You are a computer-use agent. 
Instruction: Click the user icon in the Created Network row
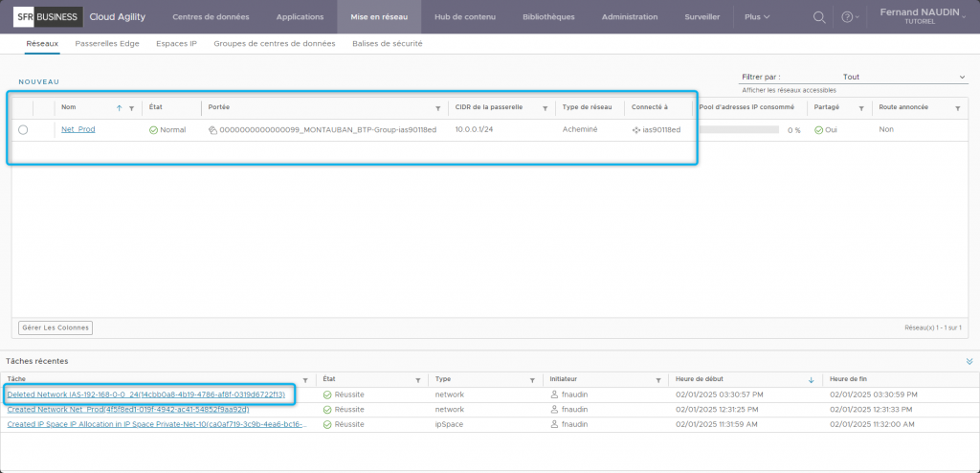click(554, 409)
